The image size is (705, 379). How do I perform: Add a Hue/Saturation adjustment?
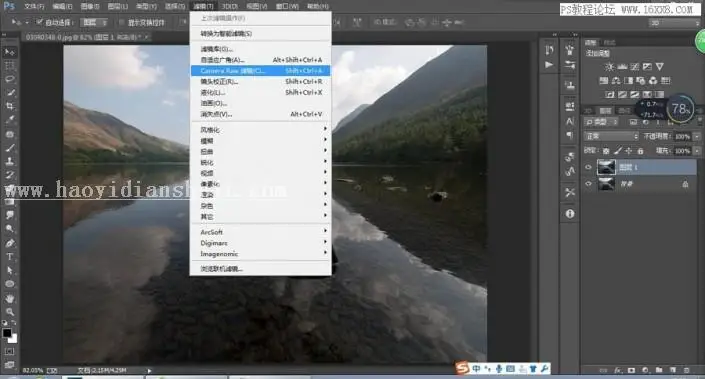click(x=603, y=80)
